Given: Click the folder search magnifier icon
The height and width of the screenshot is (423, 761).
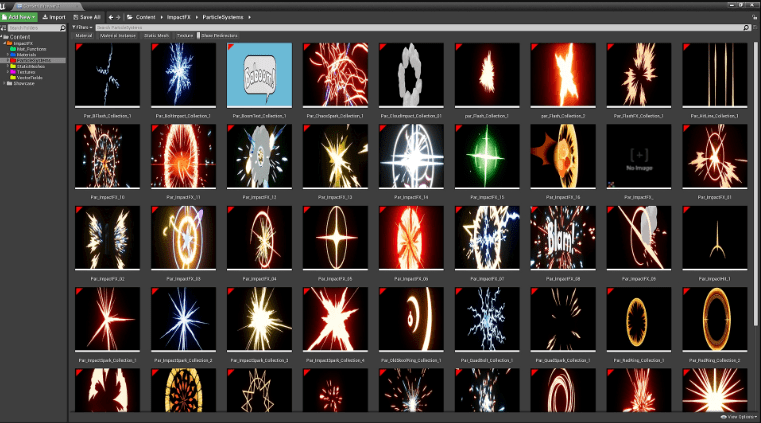Looking at the screenshot, I should click(63, 28).
